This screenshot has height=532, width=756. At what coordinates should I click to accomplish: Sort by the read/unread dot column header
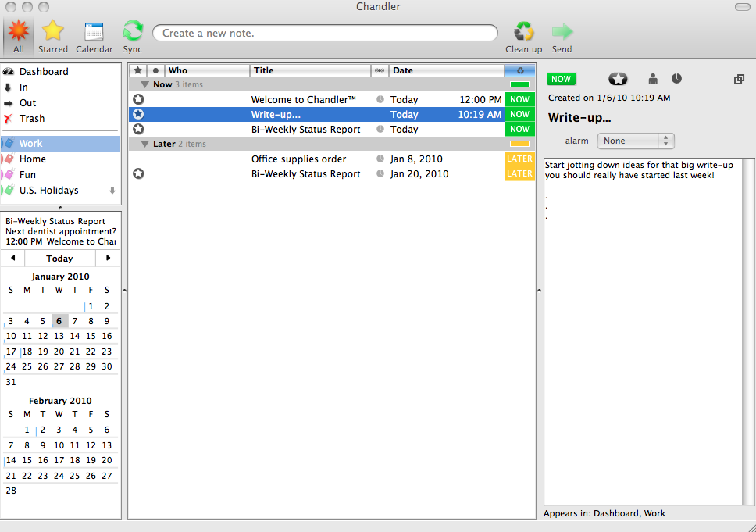(155, 70)
